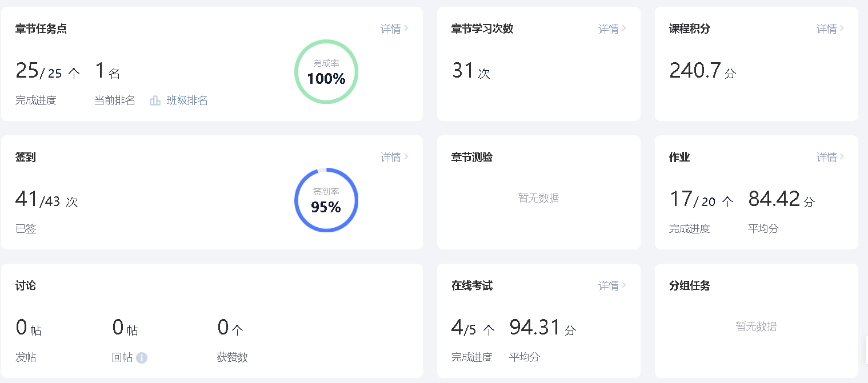Click 暂无数据 in the 分组任务 card
Image resolution: width=868 pixels, height=383 pixels.
click(756, 326)
